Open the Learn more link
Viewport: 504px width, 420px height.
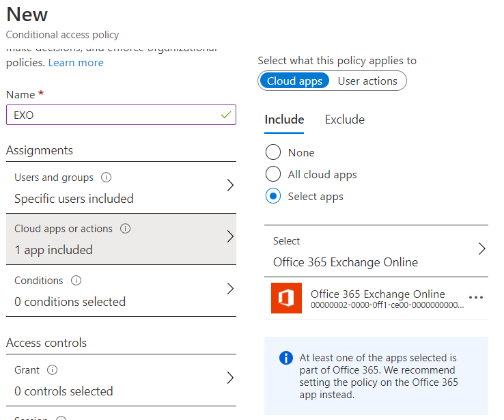76,63
